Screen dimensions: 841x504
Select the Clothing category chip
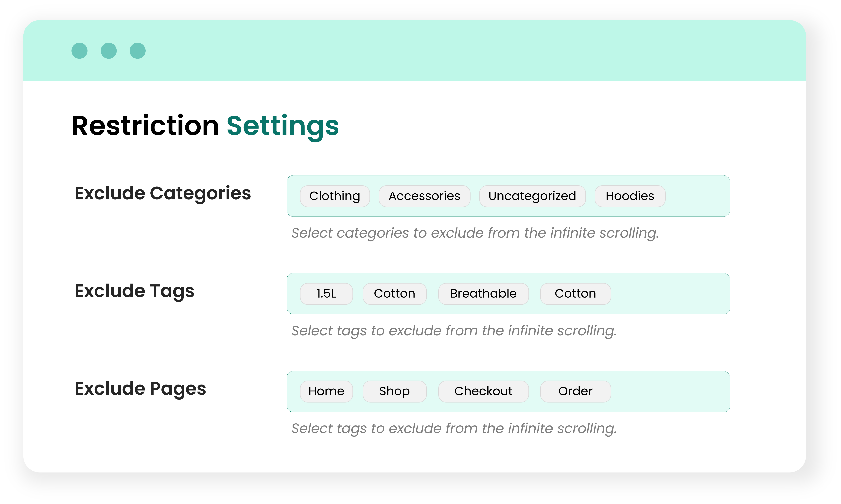(334, 196)
